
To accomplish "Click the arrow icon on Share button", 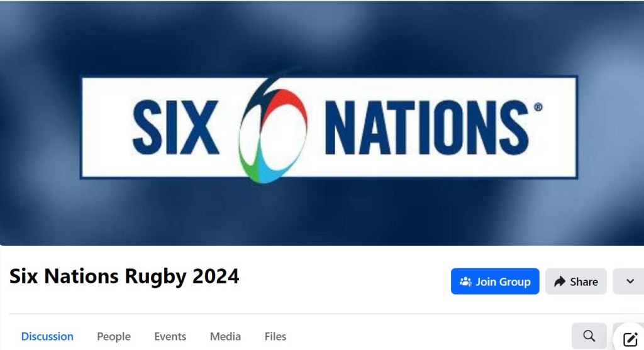I will pyautogui.click(x=559, y=282).
